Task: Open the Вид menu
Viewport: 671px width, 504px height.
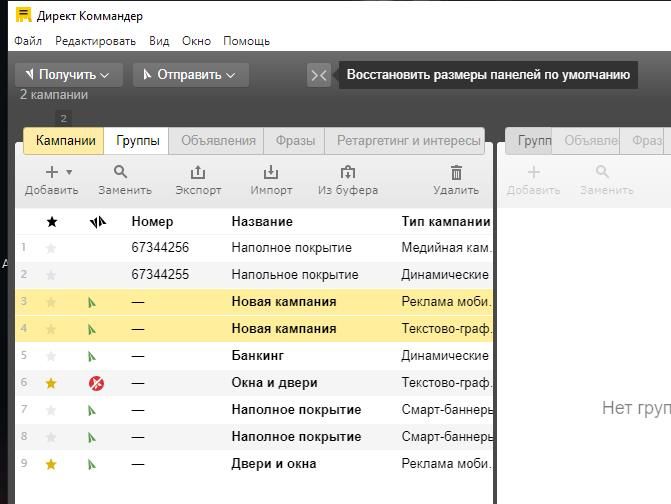Action: [159, 41]
